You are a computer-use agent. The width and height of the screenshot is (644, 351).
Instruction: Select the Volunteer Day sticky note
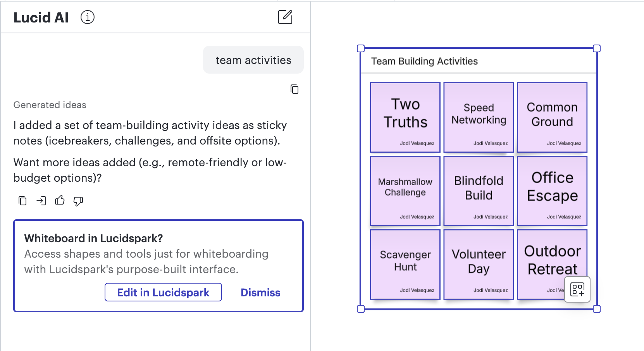479,265
